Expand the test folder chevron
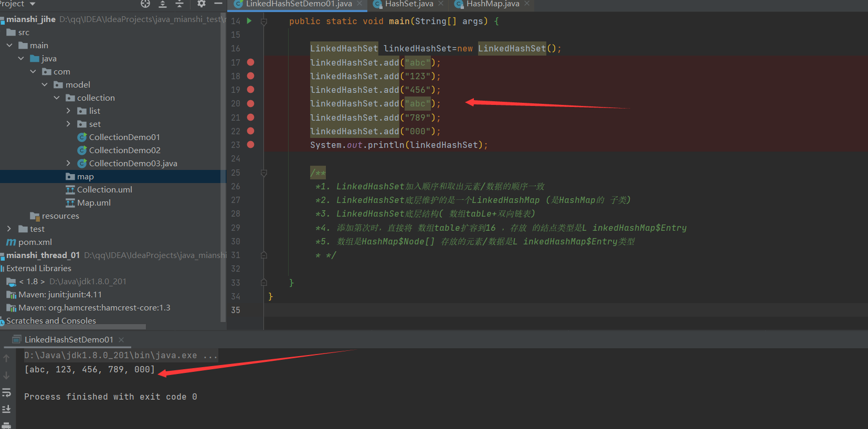Screen dimensions: 868x429 point(9,229)
